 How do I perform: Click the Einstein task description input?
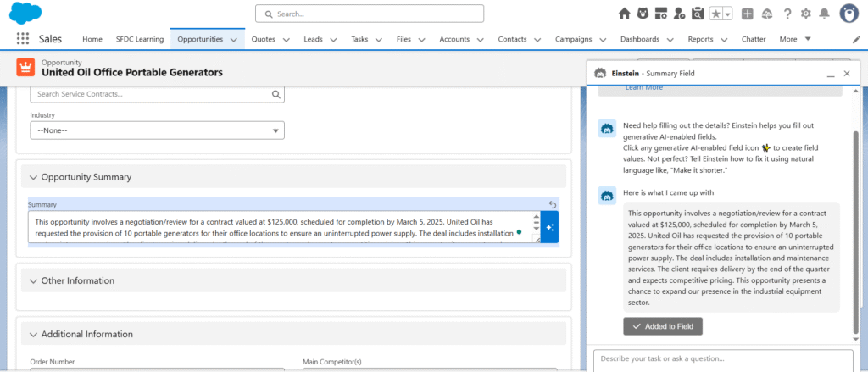click(722, 358)
